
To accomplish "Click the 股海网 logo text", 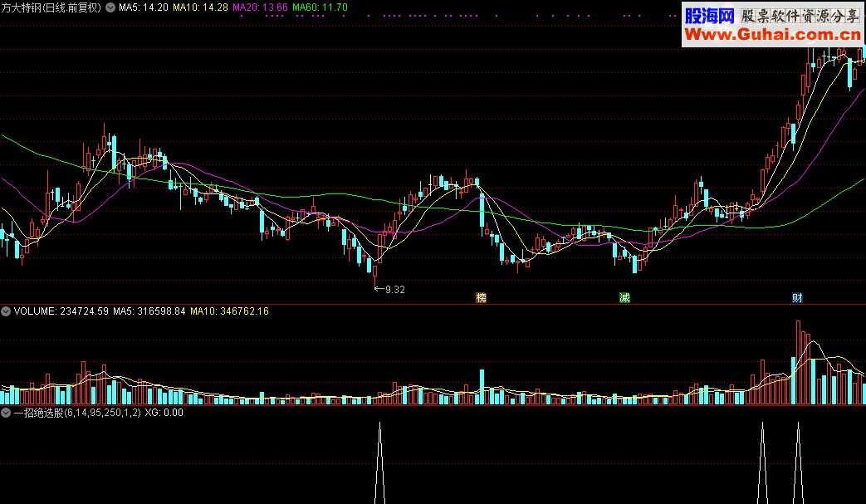I will pyautogui.click(x=710, y=16).
